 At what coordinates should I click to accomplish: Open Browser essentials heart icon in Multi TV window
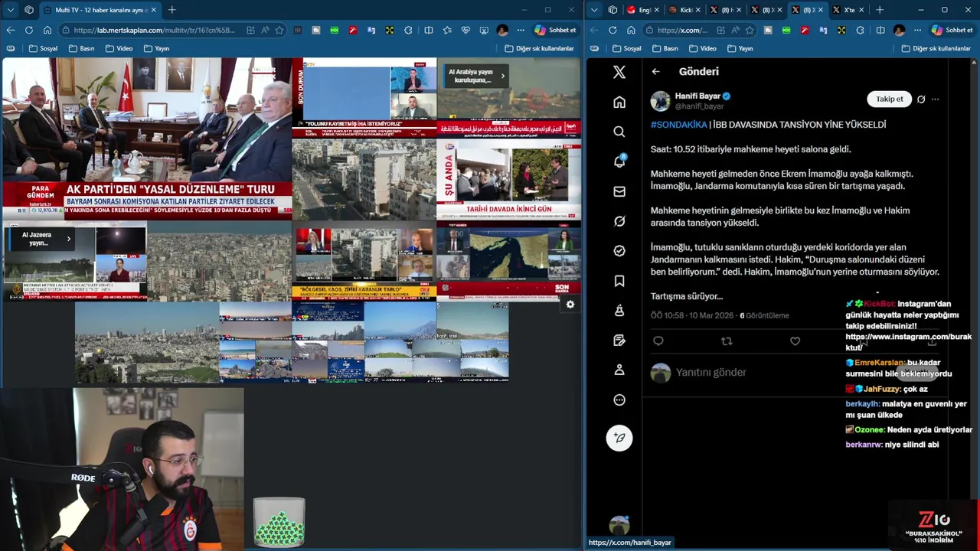465,30
